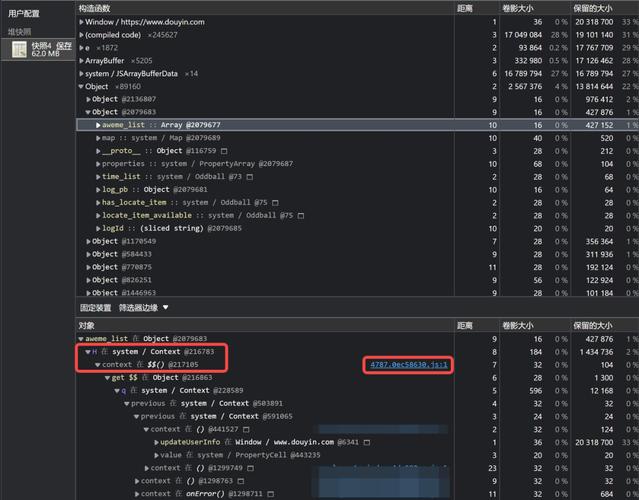
Task: Expand the Window / https://www.douyin.com row
Action: 81,21
